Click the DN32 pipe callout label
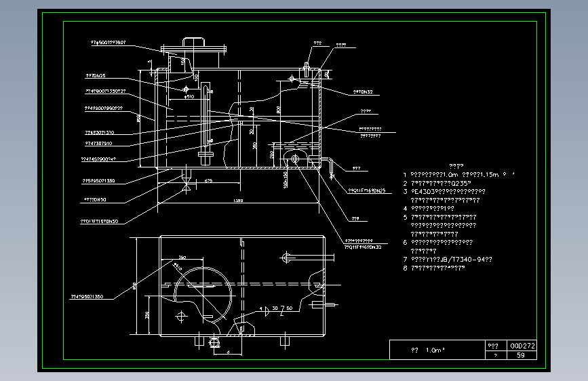This screenshot has width=588, height=381. tap(363, 92)
